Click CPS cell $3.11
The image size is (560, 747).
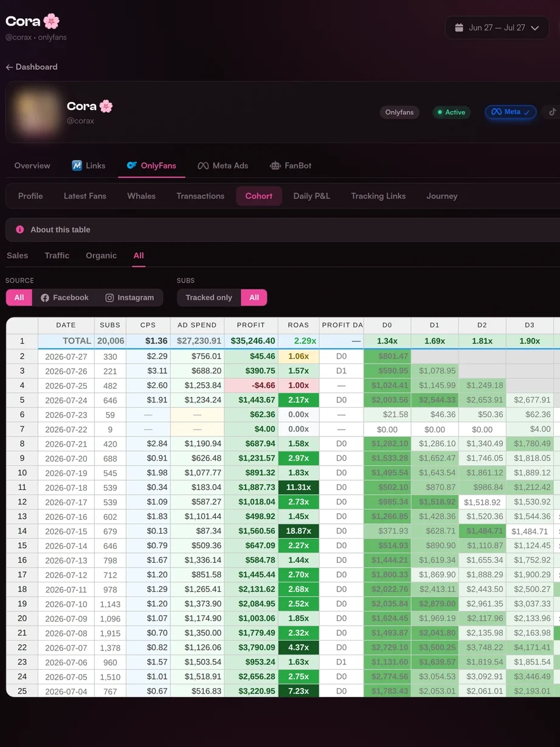click(x=148, y=371)
